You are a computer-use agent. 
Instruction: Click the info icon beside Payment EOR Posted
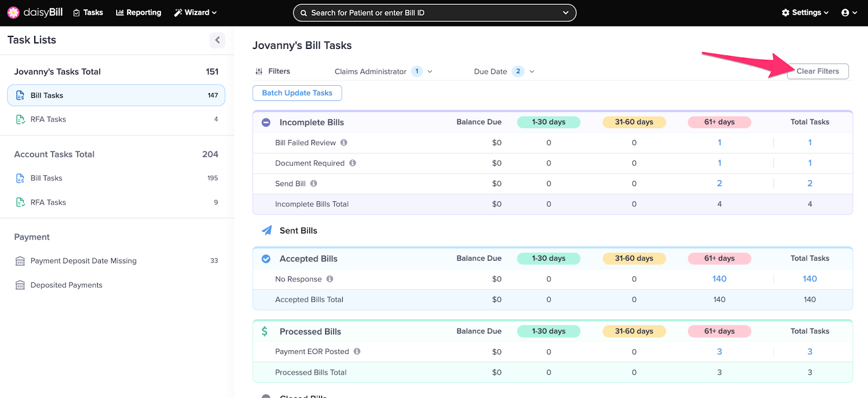tap(357, 351)
